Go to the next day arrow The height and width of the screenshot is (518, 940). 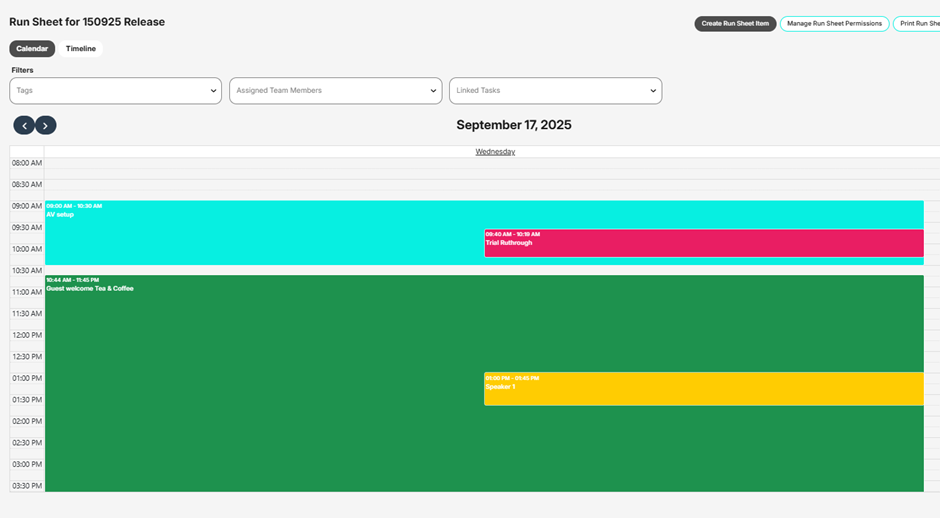(46, 125)
